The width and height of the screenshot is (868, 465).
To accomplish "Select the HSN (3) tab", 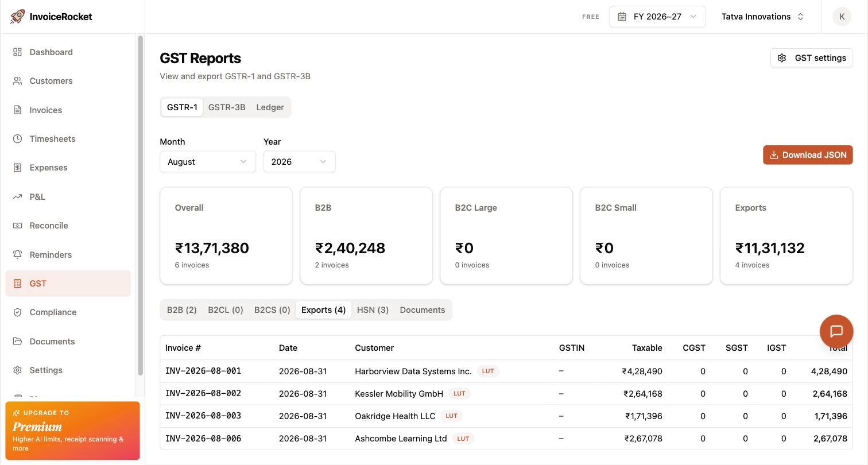I will coord(373,310).
